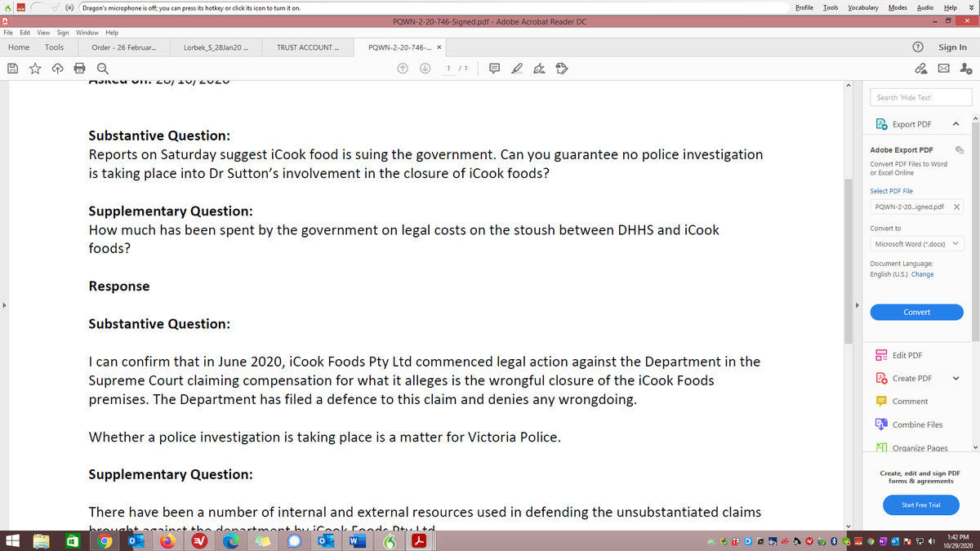The height and width of the screenshot is (551, 980).
Task: Print the PDF with the printer icon
Action: point(79,69)
